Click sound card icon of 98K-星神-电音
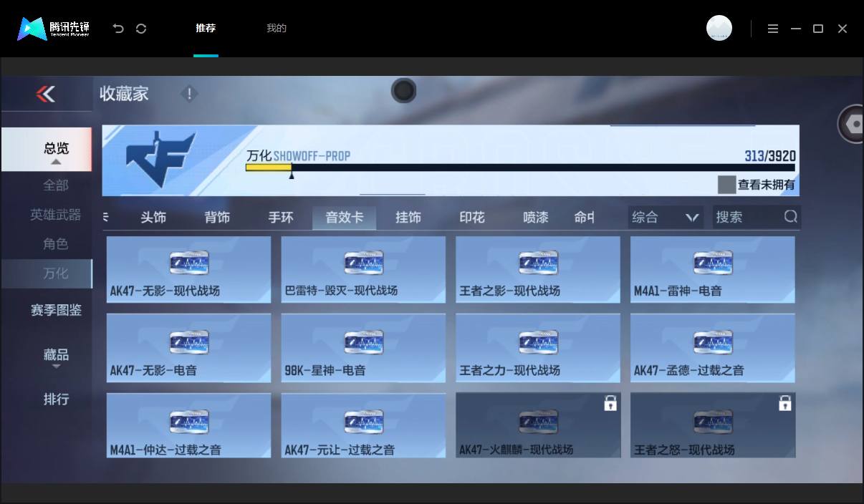This screenshot has width=864, height=504. pos(363,343)
